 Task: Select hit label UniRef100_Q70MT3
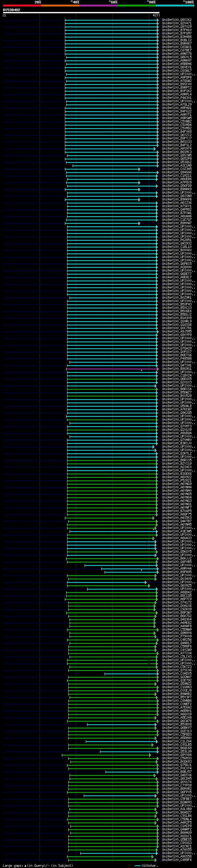[x=176, y=426]
